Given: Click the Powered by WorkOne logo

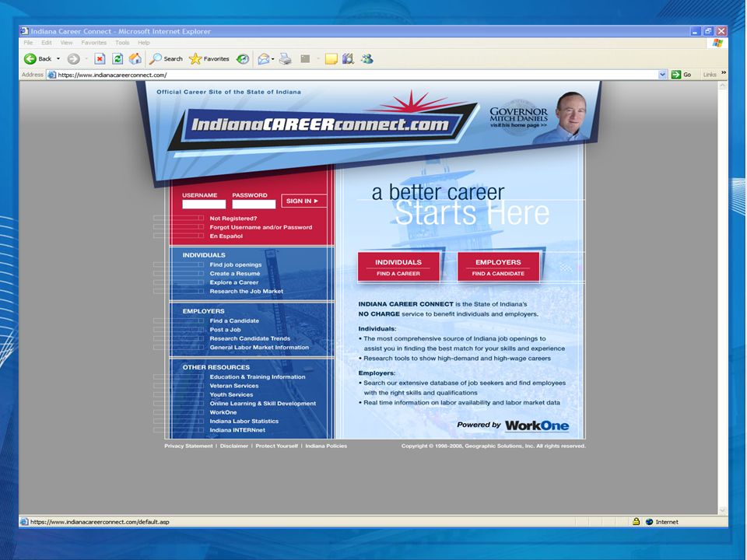Looking at the screenshot, I should pyautogui.click(x=513, y=425).
